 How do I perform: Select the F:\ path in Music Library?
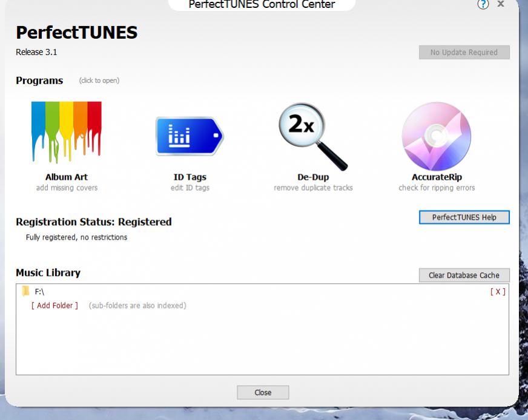click(x=39, y=292)
